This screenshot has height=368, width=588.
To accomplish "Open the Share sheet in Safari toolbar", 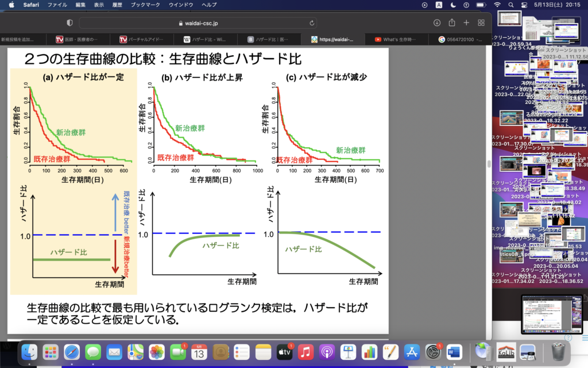I will tap(452, 22).
